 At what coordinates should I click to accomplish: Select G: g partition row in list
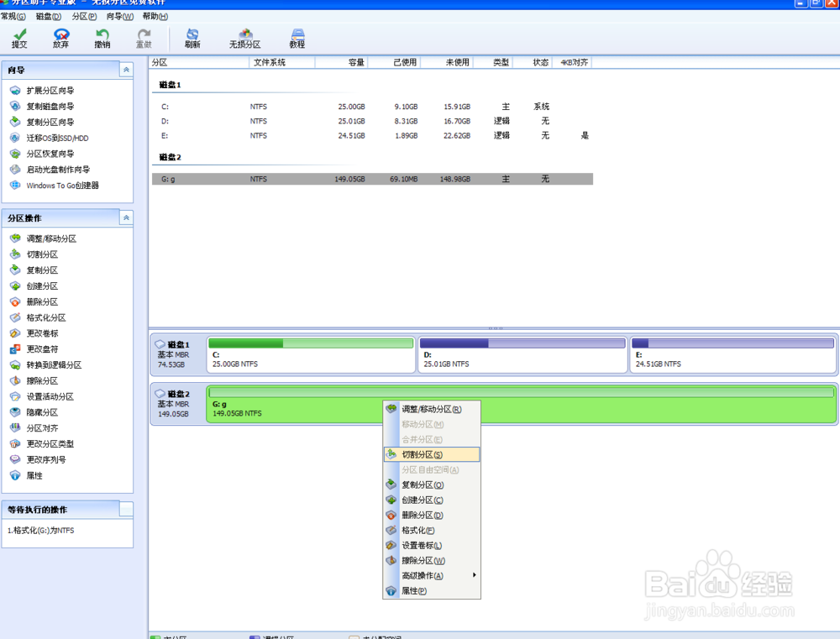click(372, 179)
